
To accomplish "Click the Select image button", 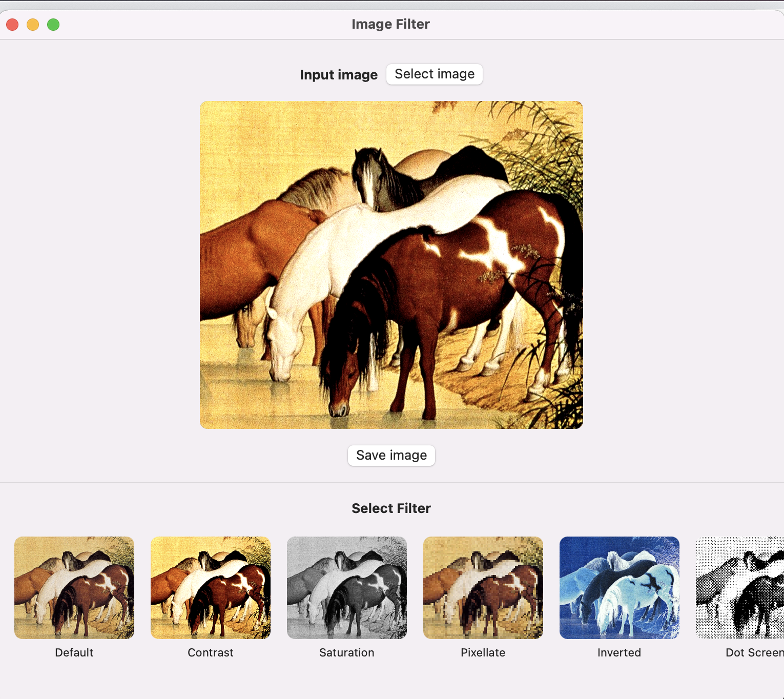I will (x=434, y=74).
